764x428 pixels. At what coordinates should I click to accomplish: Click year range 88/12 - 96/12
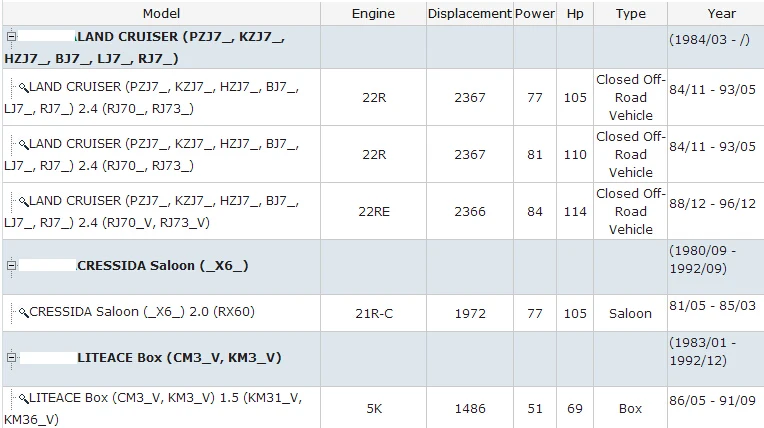point(712,204)
